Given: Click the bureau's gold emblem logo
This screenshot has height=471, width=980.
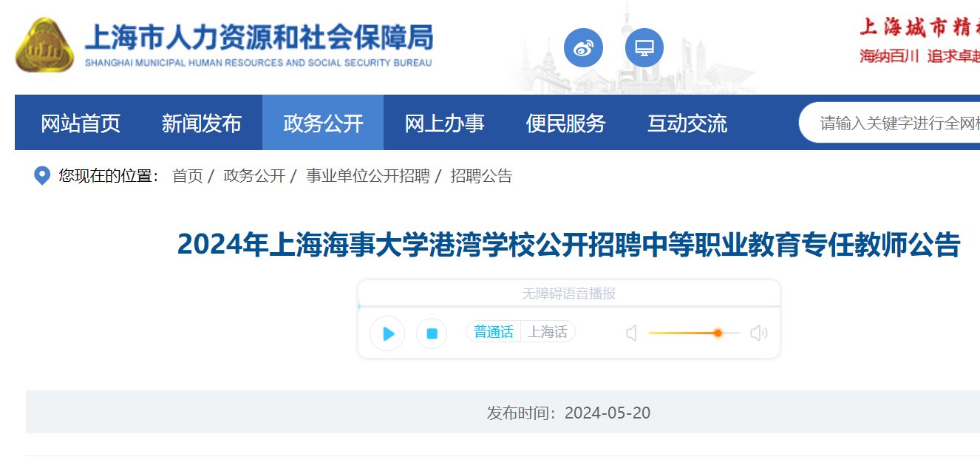Looking at the screenshot, I should click(x=45, y=45).
